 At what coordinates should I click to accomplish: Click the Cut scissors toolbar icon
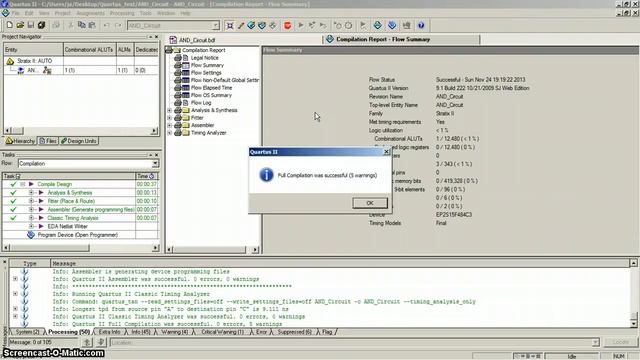[71, 25]
